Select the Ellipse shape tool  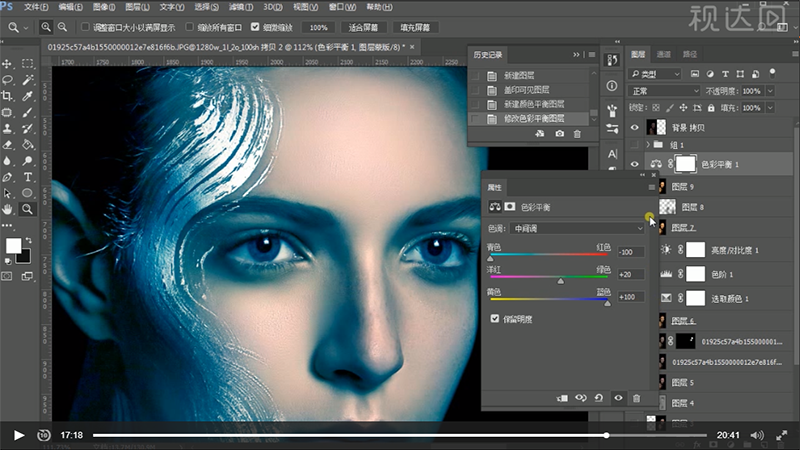coord(28,193)
